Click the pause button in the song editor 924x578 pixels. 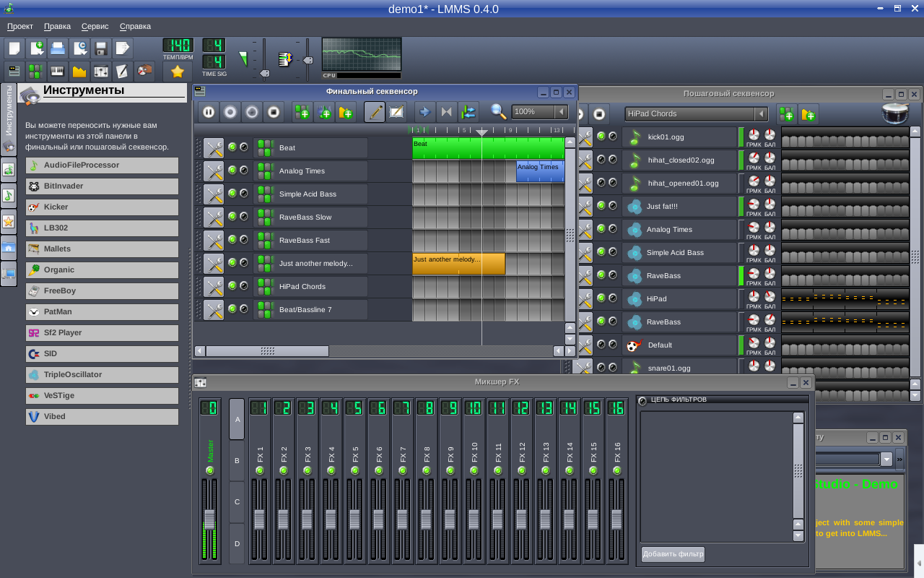tap(209, 112)
